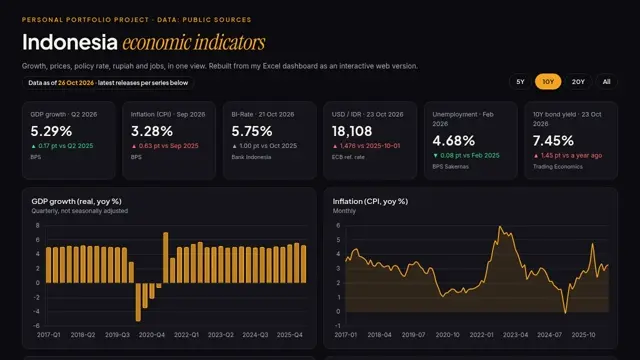Viewport: 640px width, 360px height.
Task: Click the inflation line peak near 2022
Action: click(x=500, y=227)
